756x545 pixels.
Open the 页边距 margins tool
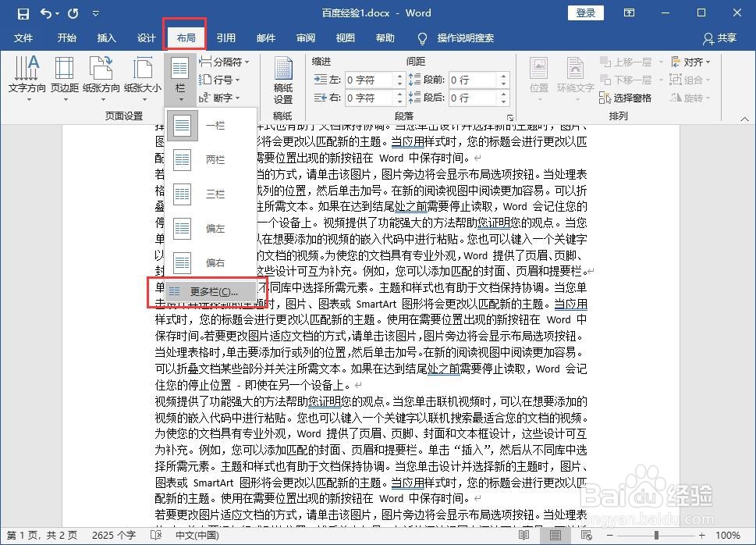click(x=65, y=79)
